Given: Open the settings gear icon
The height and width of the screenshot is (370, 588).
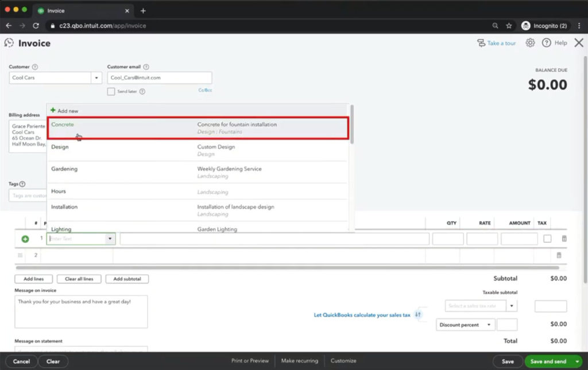Looking at the screenshot, I should pyautogui.click(x=530, y=43).
